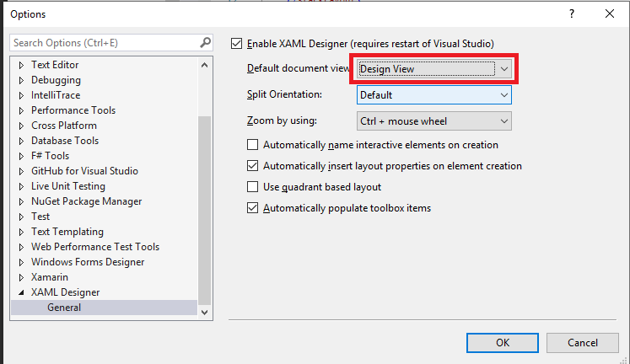Open the Split Orientation dropdown
The width and height of the screenshot is (630, 364).
tap(434, 95)
